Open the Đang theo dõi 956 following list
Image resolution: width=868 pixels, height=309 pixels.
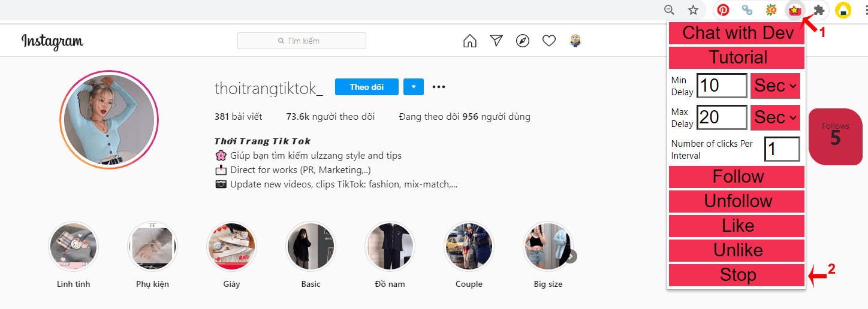pos(465,117)
